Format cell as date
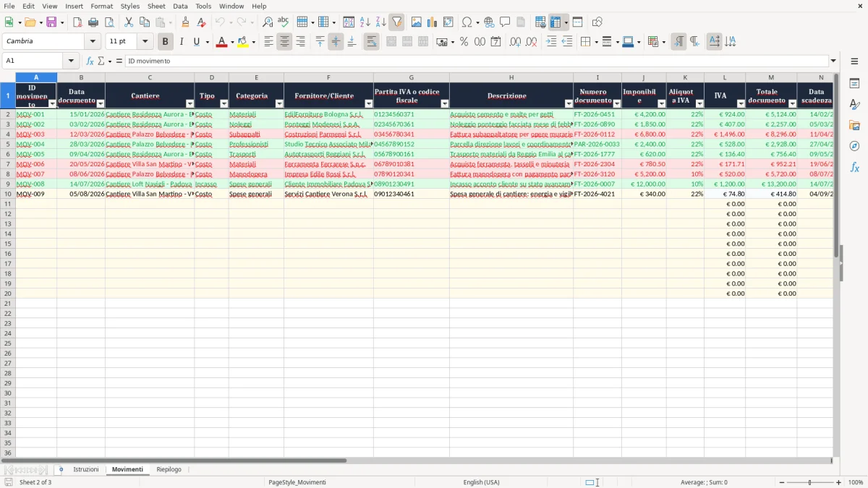868x488 pixels. tap(496, 42)
